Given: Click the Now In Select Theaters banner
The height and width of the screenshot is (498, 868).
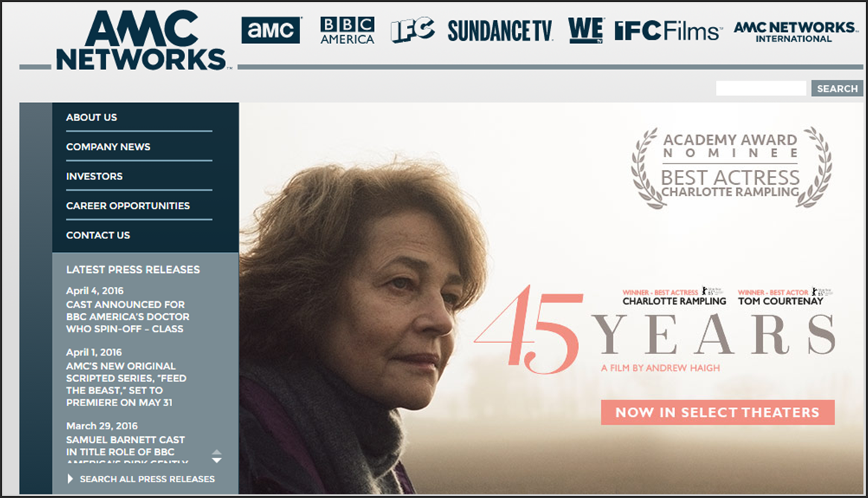Looking at the screenshot, I should click(x=717, y=412).
